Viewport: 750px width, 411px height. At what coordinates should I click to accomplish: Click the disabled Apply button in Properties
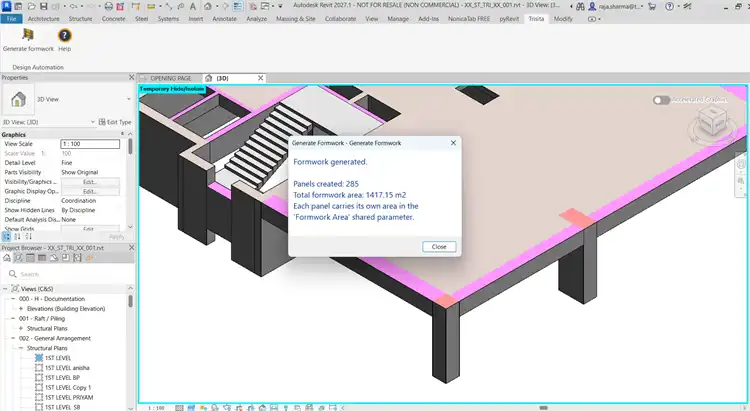[x=116, y=237]
